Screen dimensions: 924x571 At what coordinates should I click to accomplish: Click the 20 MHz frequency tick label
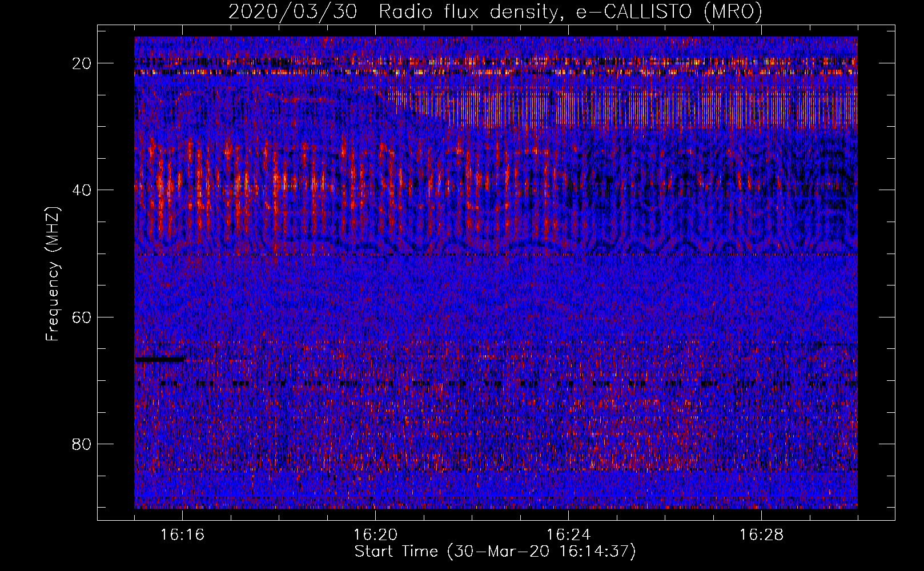(x=82, y=63)
